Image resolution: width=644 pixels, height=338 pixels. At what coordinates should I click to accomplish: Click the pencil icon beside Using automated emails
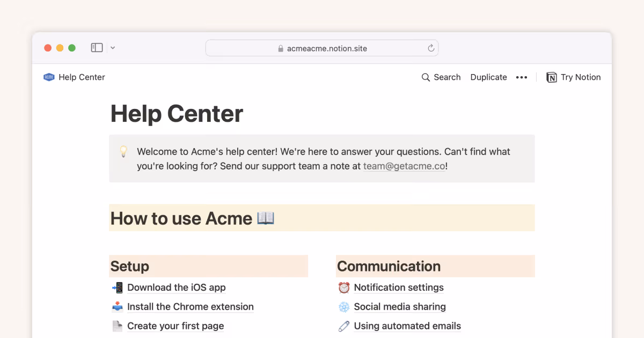[343, 326]
